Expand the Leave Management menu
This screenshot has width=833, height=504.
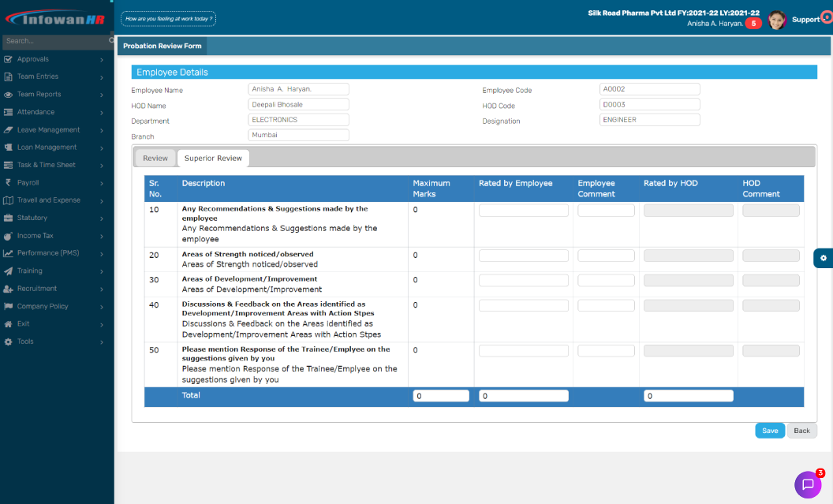click(x=55, y=129)
